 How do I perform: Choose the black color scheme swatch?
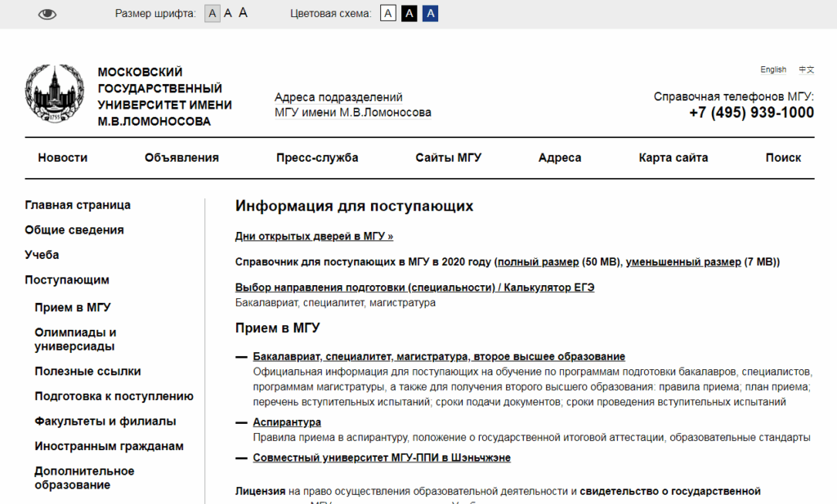[x=410, y=13]
